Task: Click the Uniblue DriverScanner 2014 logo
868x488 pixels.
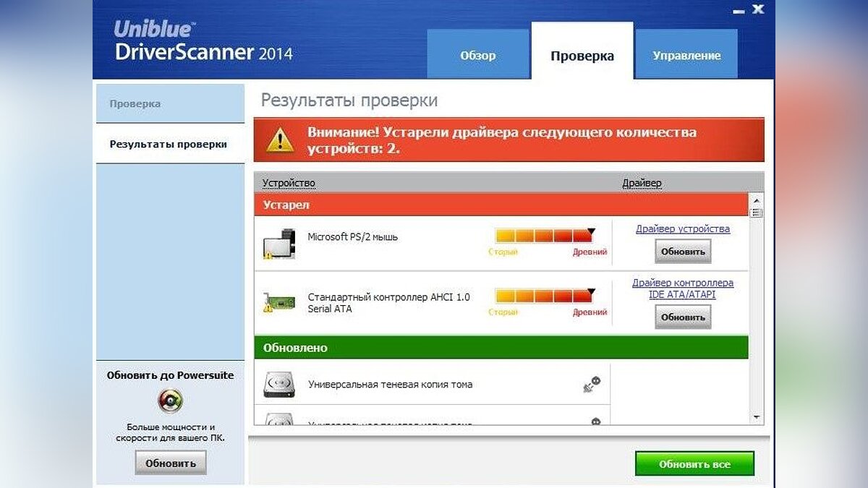Action: pos(203,41)
